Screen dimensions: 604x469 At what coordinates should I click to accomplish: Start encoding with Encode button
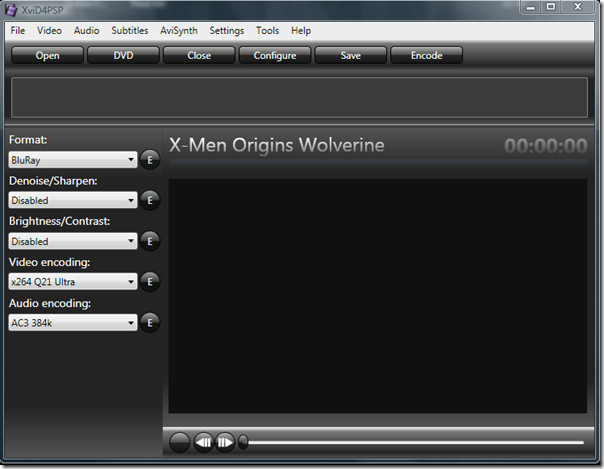tap(426, 55)
